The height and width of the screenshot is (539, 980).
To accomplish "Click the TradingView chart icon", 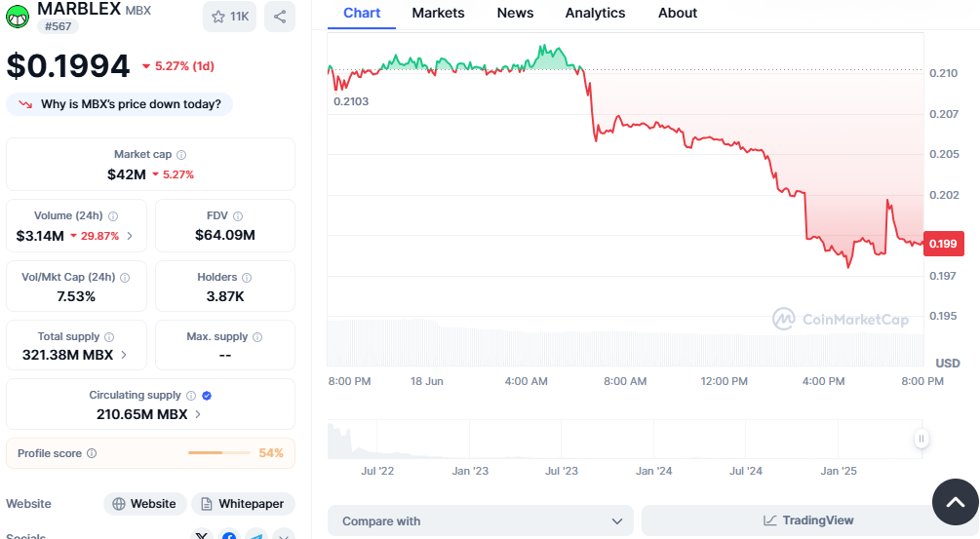I will click(x=770, y=520).
